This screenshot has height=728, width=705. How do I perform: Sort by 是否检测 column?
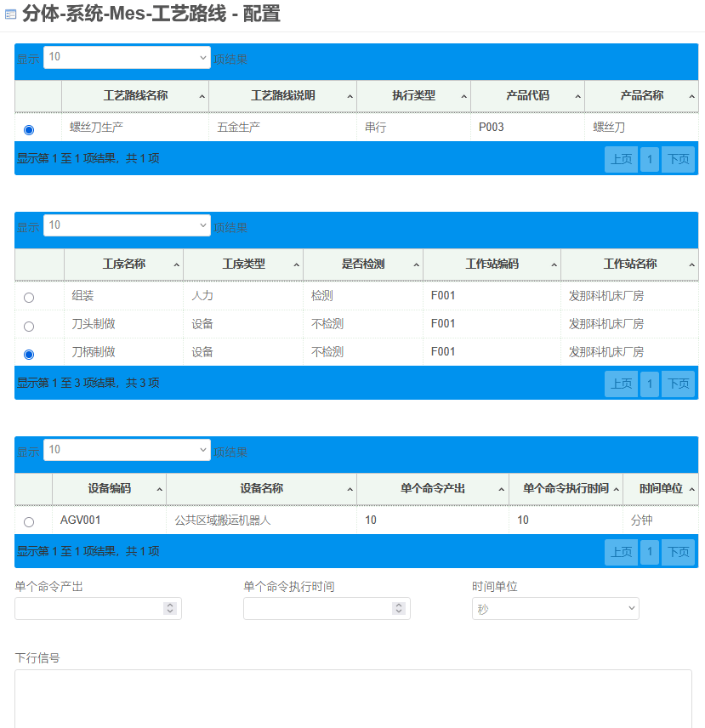(x=363, y=264)
